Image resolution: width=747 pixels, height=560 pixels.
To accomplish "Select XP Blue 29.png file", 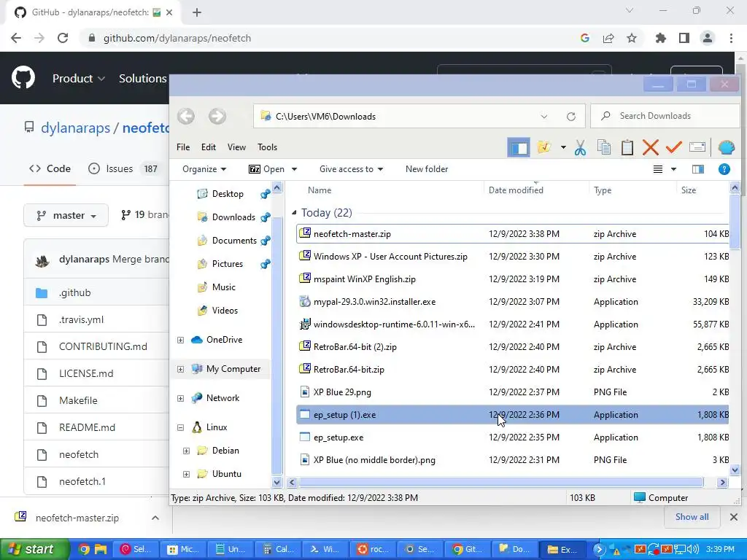I will click(x=513, y=392).
